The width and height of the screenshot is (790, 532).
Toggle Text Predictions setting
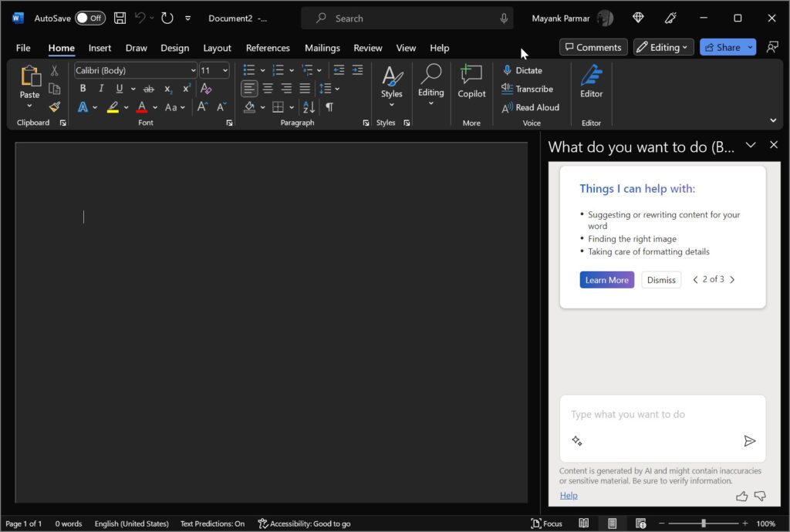(x=212, y=524)
